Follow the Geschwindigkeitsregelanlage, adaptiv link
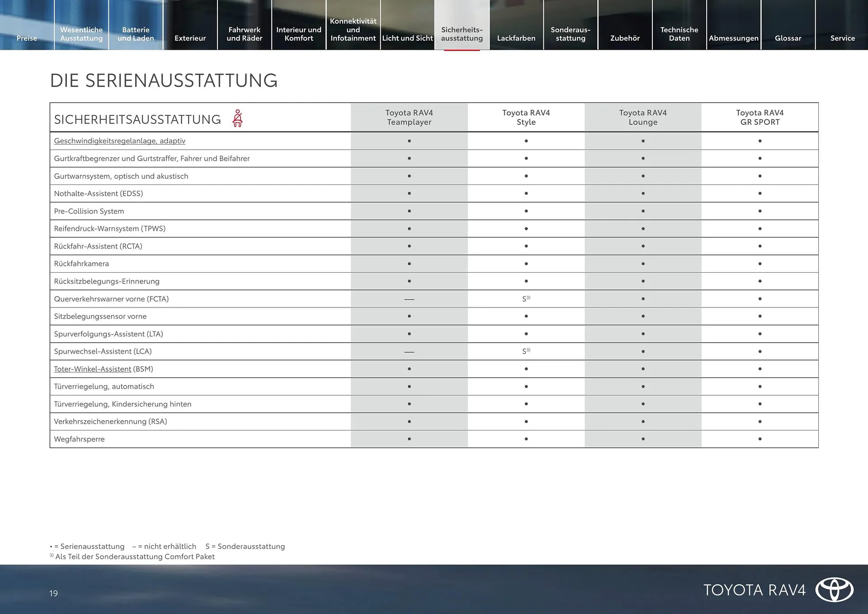The height and width of the screenshot is (614, 868). tap(119, 141)
